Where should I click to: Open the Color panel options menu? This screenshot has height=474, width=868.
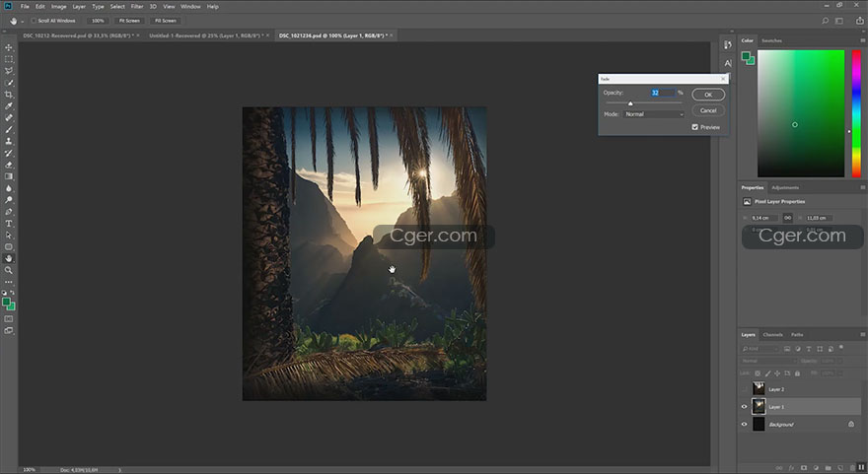point(862,40)
